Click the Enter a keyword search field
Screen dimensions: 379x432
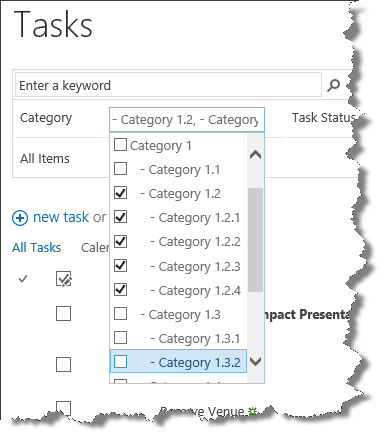(x=168, y=85)
